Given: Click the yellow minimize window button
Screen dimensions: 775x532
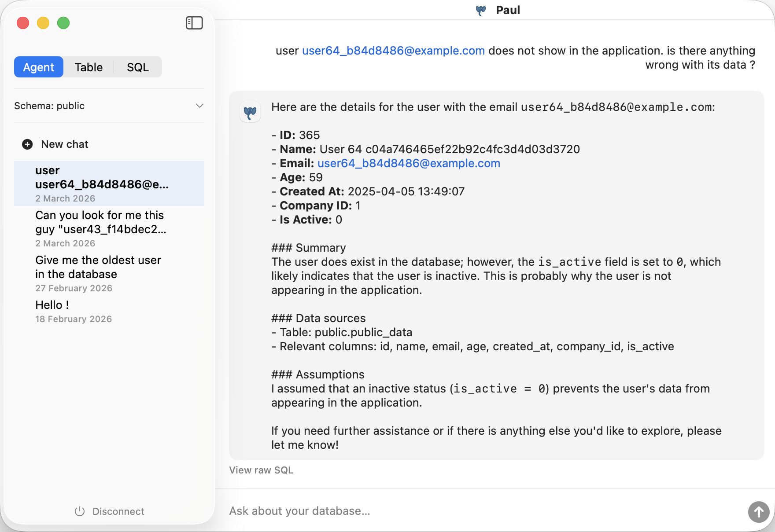Looking at the screenshot, I should point(43,23).
